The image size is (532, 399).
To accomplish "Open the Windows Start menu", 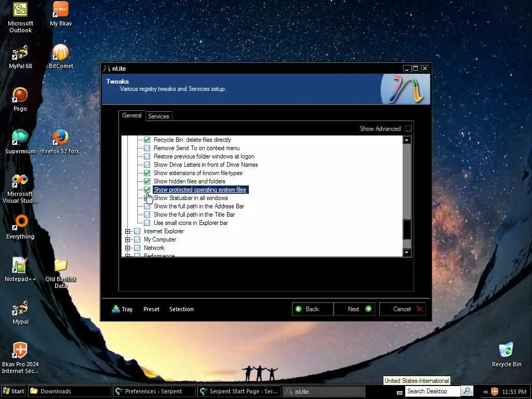I will point(13,391).
